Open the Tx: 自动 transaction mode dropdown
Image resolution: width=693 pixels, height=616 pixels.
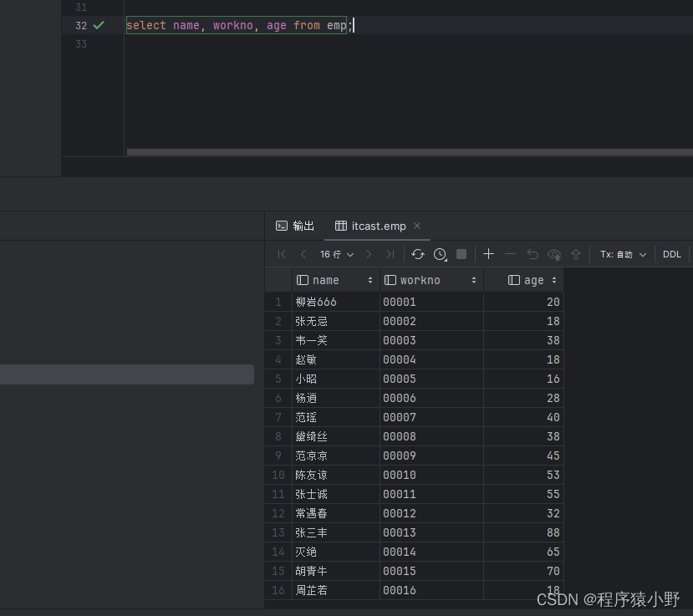pyautogui.click(x=622, y=254)
